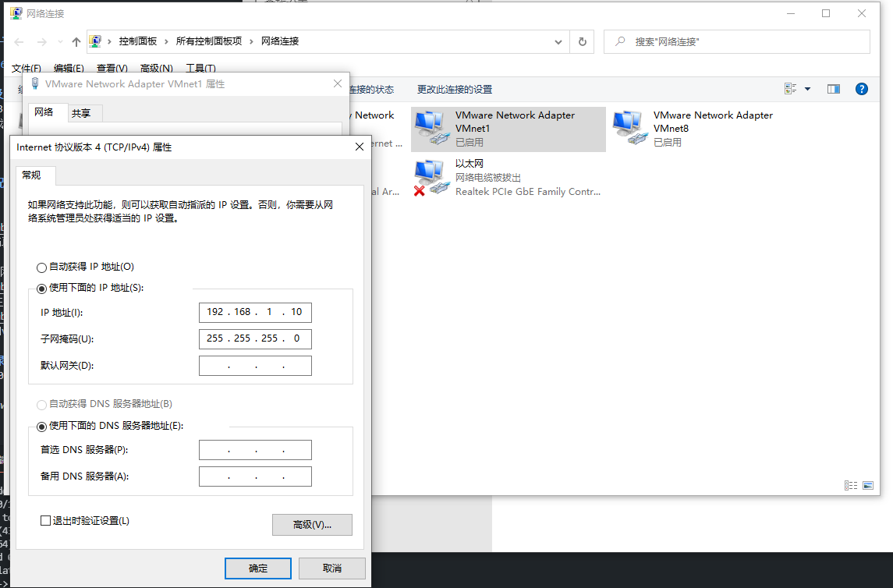Viewport: 893px width, 588px height.
Task: Tick the 退出时验证设置 checkbox
Action: (45, 520)
